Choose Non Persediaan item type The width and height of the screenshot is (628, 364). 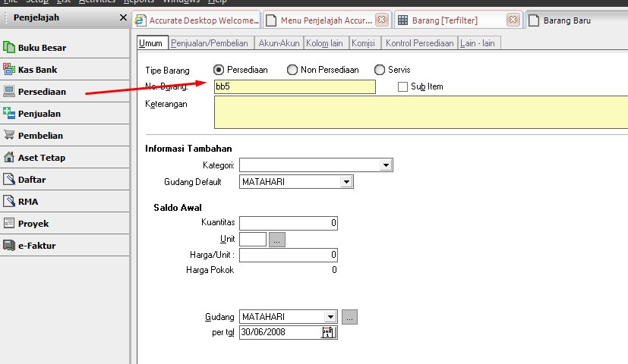tap(292, 70)
